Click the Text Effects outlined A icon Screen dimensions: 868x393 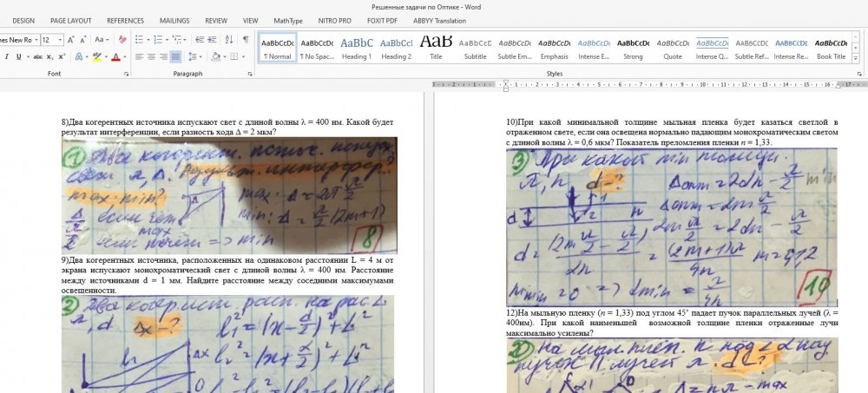(x=77, y=57)
